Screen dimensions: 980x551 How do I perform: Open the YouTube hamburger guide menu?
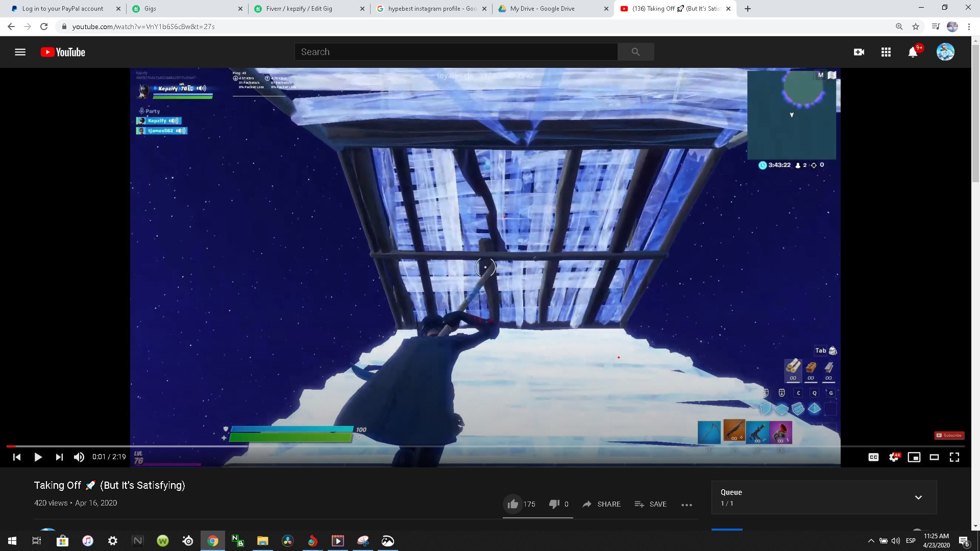tap(20, 52)
